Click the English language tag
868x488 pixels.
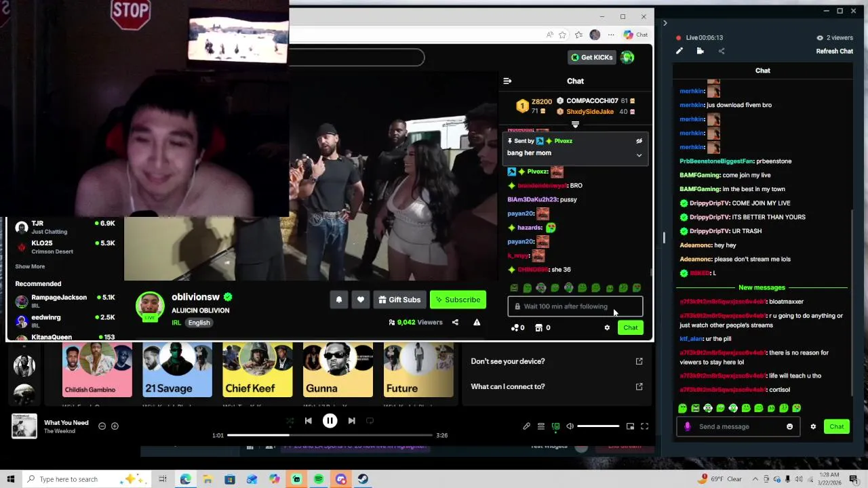pyautogui.click(x=199, y=323)
